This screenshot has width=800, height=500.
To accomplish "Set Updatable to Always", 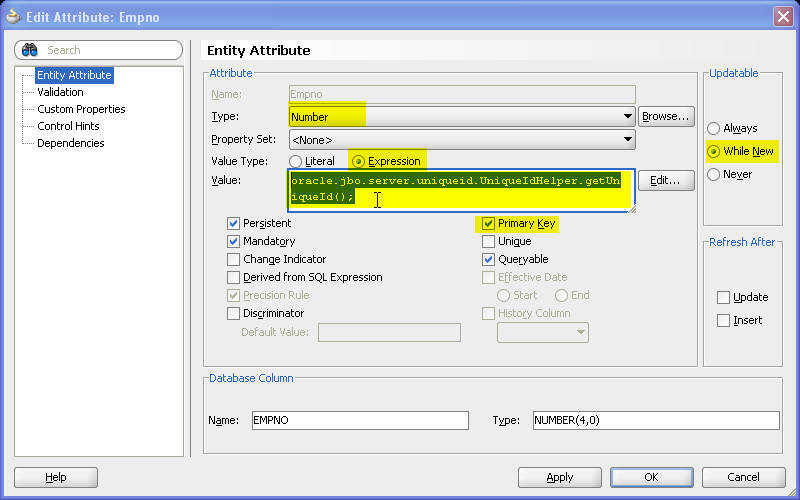I will pyautogui.click(x=714, y=128).
